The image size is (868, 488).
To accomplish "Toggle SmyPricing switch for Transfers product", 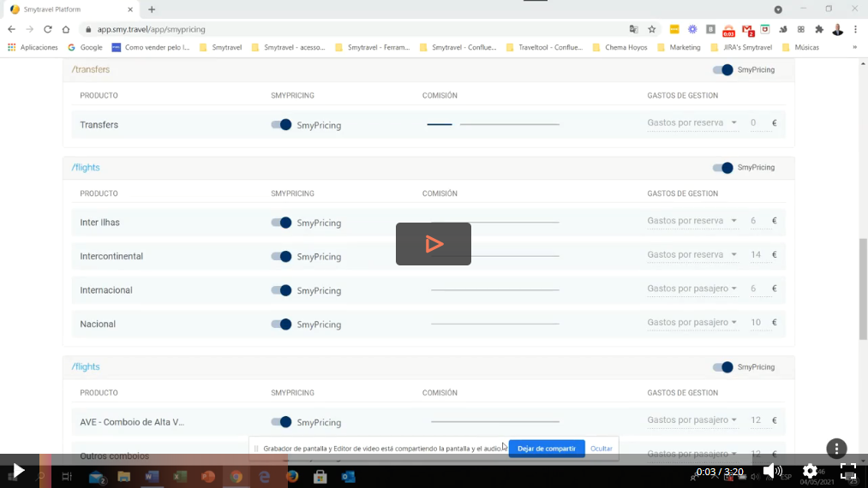I will (282, 125).
